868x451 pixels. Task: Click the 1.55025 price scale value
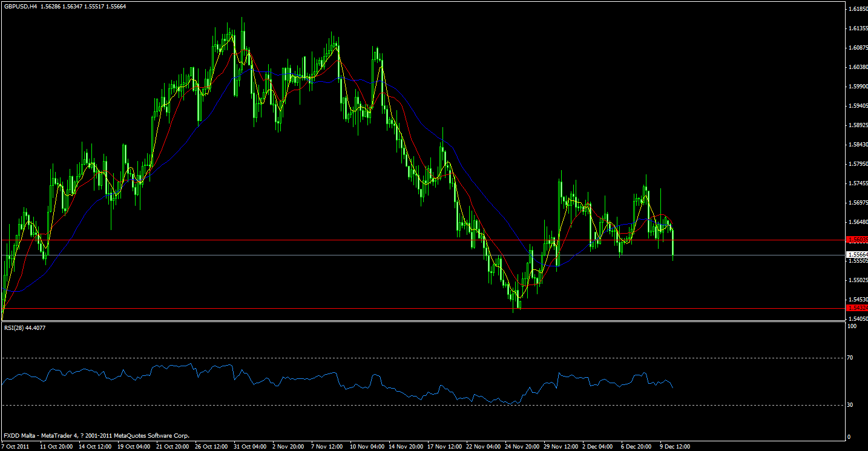858,280
